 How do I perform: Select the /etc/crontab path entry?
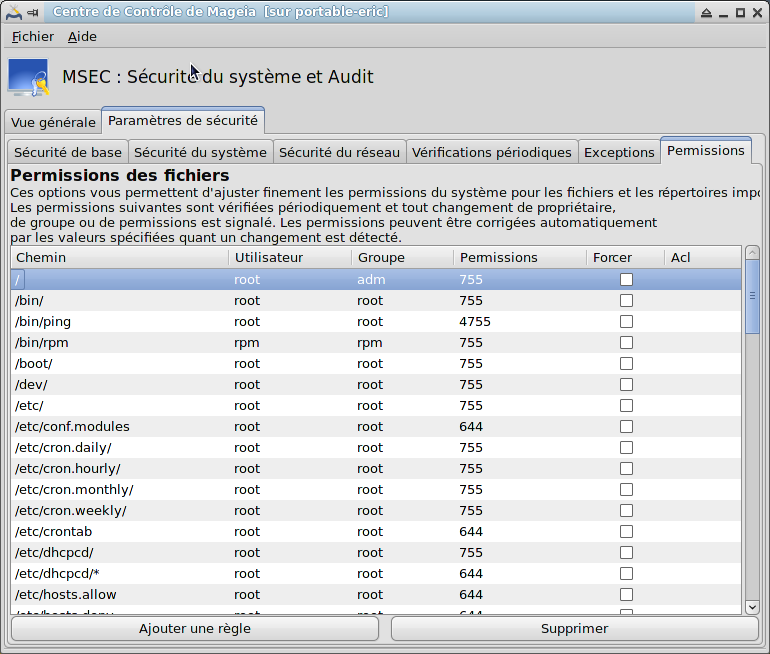(x=54, y=532)
